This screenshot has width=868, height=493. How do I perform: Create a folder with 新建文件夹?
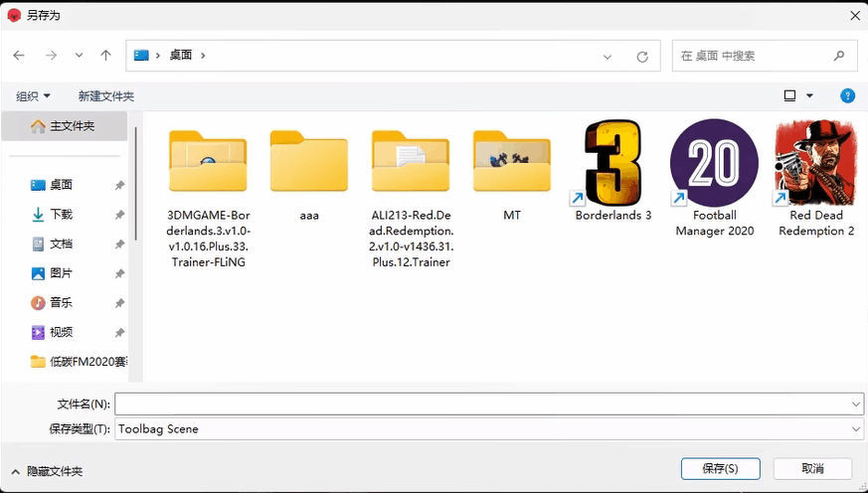tap(106, 96)
